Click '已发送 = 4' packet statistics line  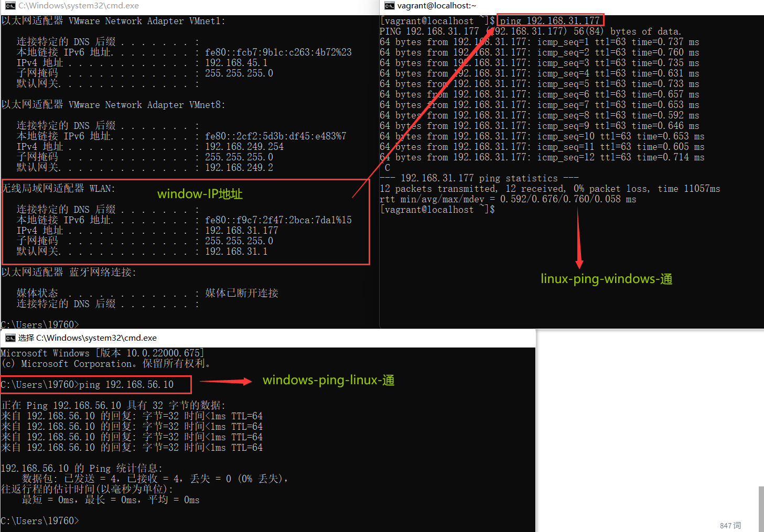point(155,479)
